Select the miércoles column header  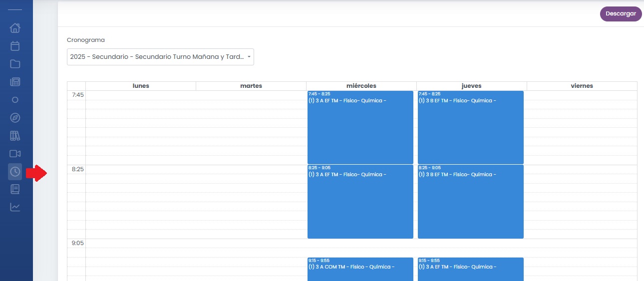click(x=361, y=86)
